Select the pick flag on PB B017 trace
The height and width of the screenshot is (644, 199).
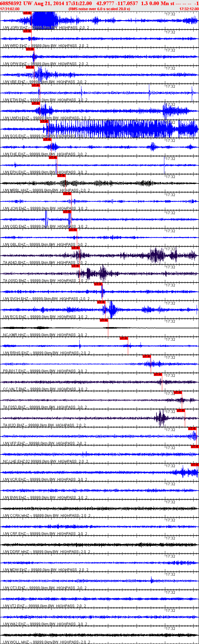point(147,356)
